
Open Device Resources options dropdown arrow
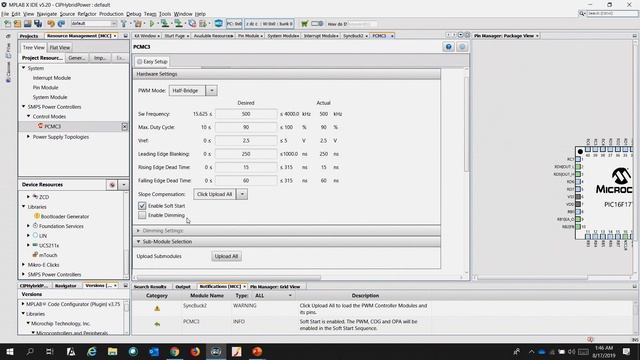click(124, 185)
